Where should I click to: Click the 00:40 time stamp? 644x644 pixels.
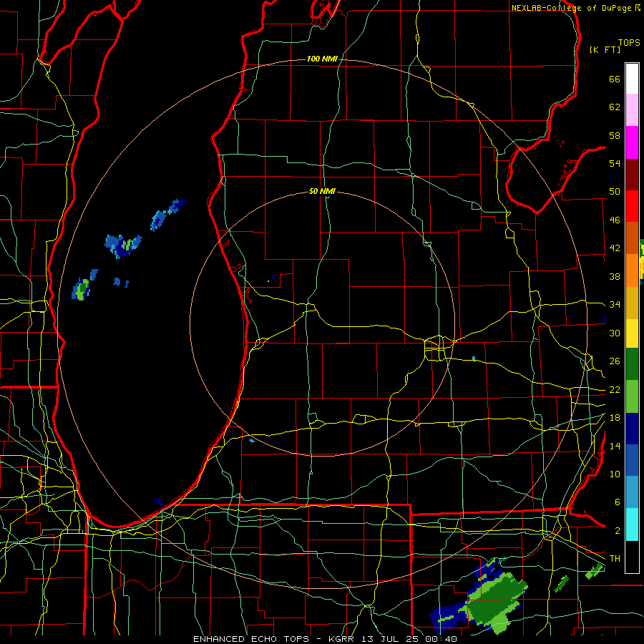click(x=439, y=639)
